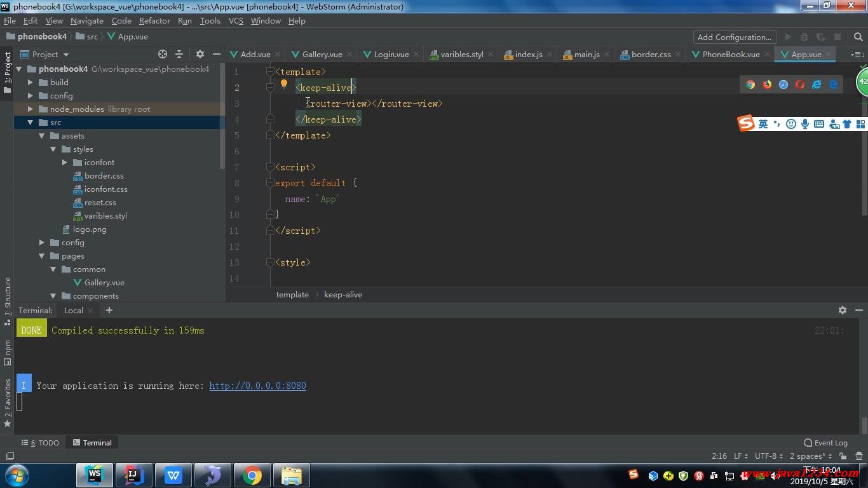Click the Stop square icon

(837, 37)
